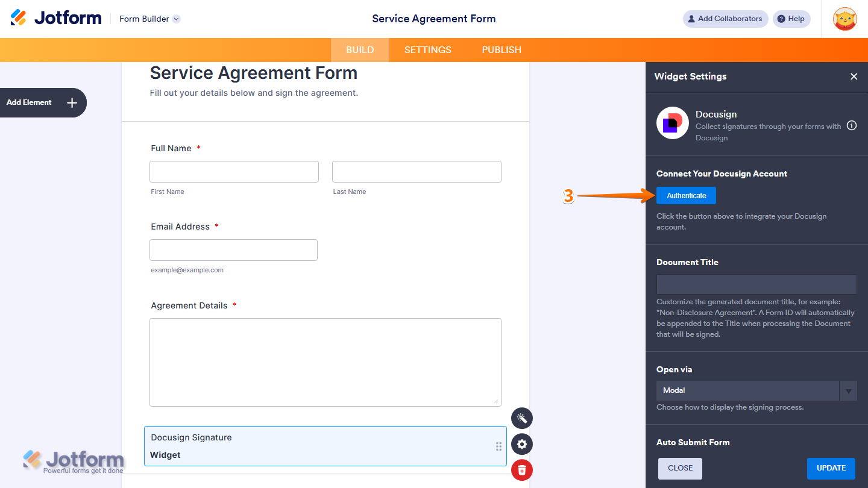The image size is (868, 488).
Task: Click the Docusign info icon in Widget Settings
Action: coord(852,125)
